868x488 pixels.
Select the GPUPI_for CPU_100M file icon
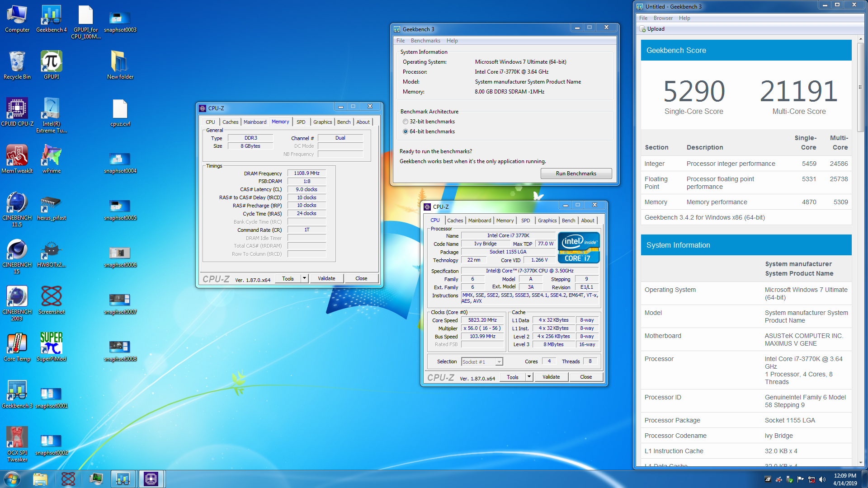[85, 22]
